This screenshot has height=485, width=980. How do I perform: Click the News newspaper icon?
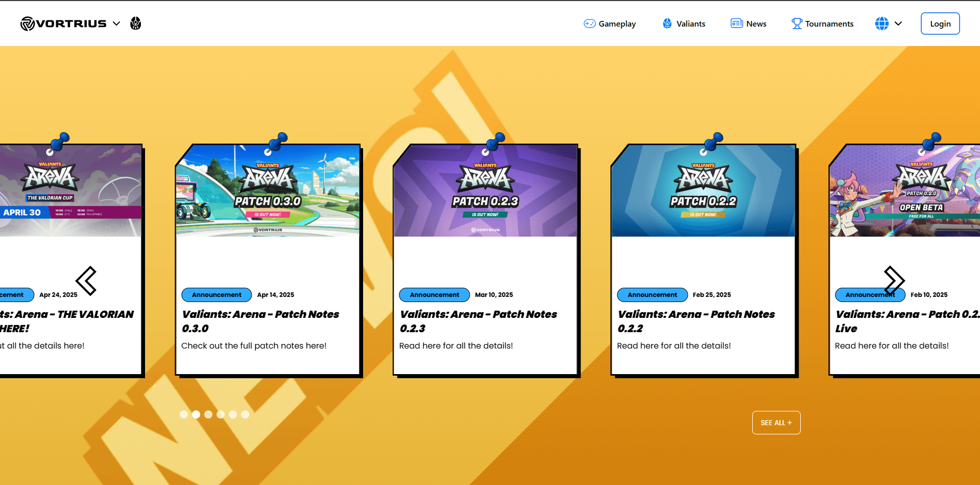[737, 24]
